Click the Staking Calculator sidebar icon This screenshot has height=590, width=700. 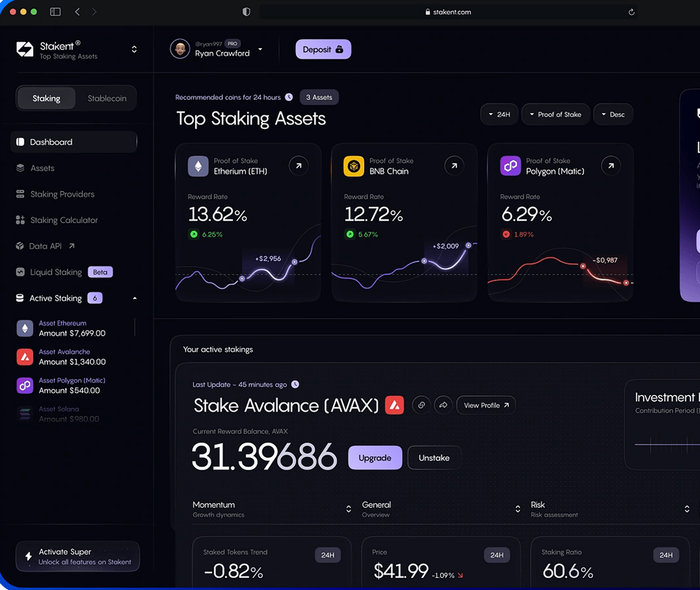pyautogui.click(x=20, y=219)
